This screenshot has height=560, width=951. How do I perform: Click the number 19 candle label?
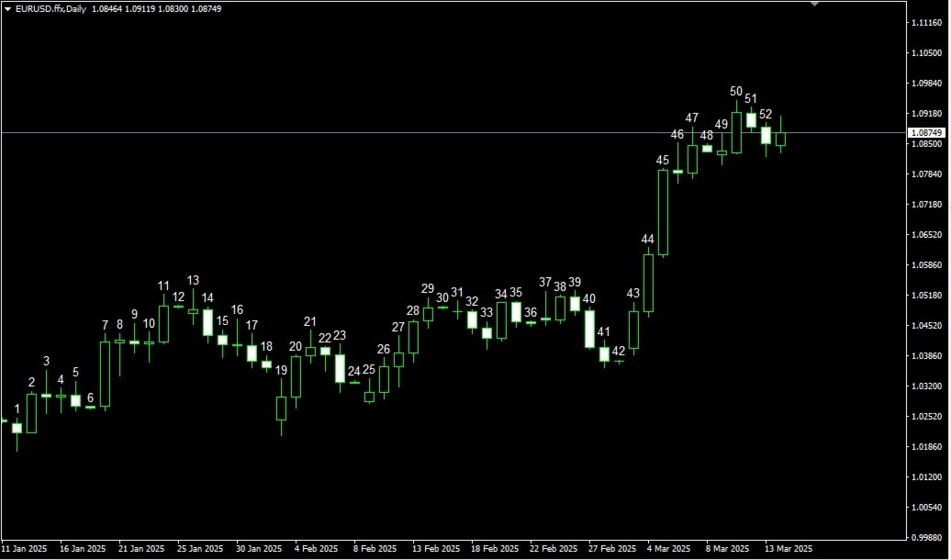pos(281,370)
